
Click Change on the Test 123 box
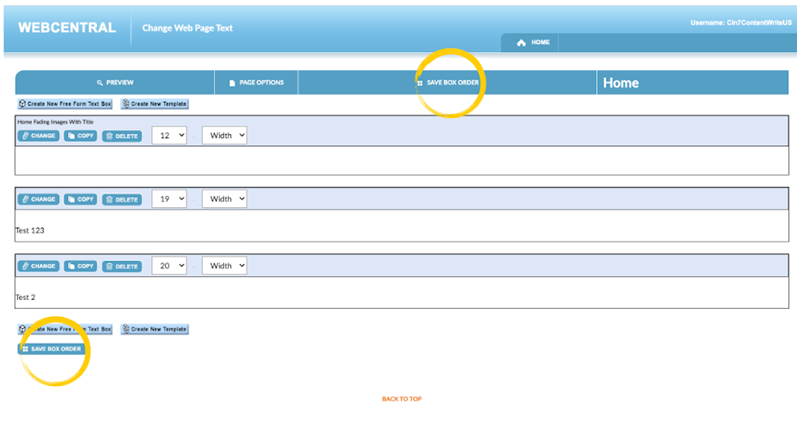pos(38,199)
